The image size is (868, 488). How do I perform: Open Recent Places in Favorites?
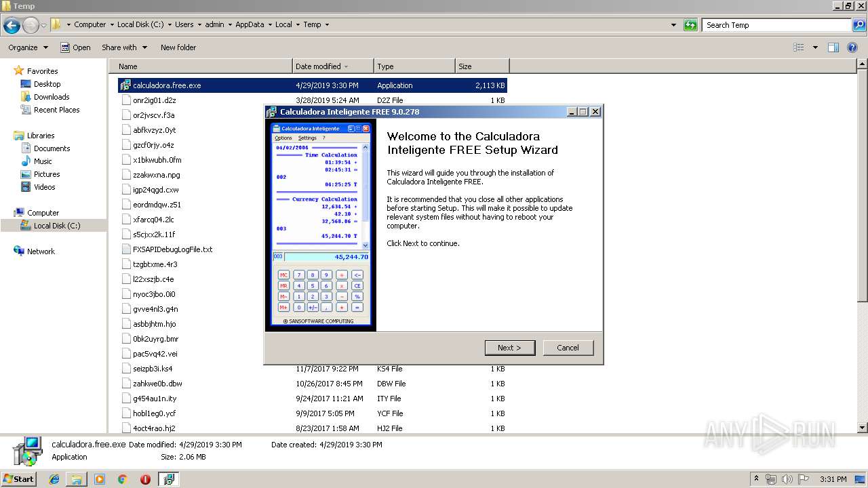click(x=56, y=110)
